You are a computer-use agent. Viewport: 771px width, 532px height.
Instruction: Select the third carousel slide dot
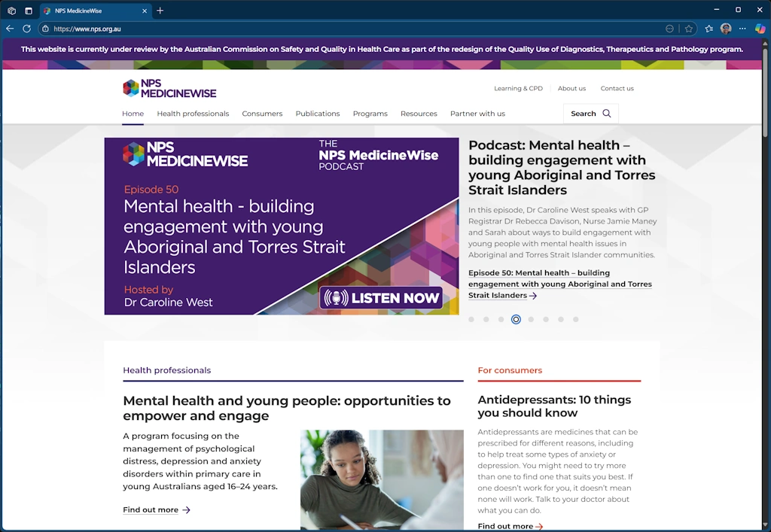[x=501, y=319]
